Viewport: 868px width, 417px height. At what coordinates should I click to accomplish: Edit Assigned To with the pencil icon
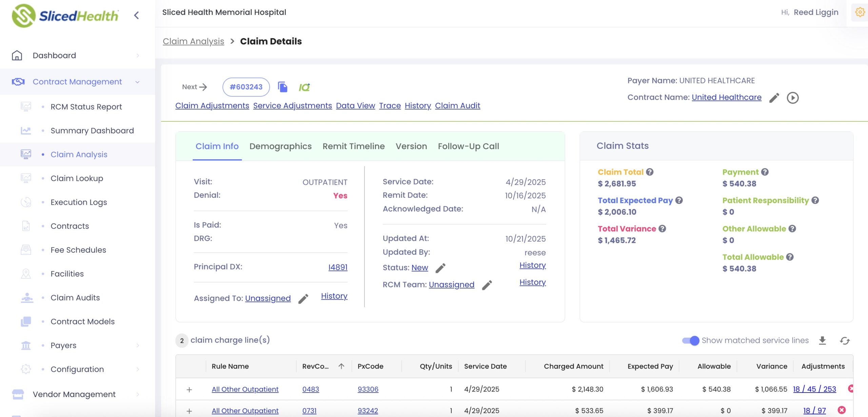(303, 298)
